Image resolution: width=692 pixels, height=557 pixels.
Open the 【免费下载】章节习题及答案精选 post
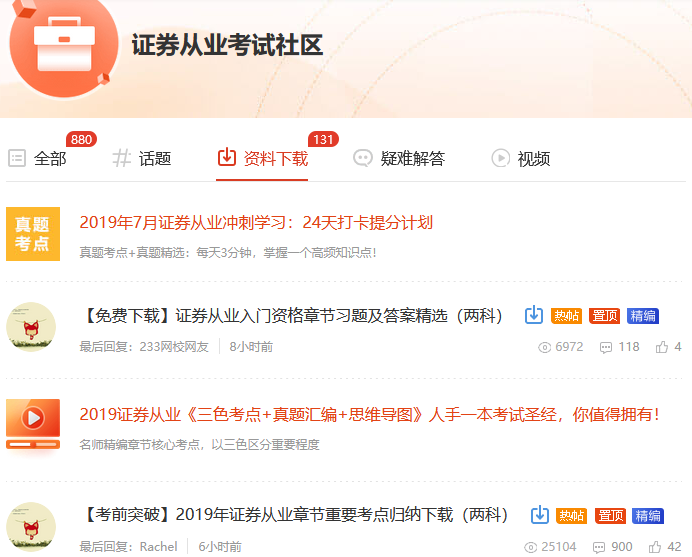(296, 316)
